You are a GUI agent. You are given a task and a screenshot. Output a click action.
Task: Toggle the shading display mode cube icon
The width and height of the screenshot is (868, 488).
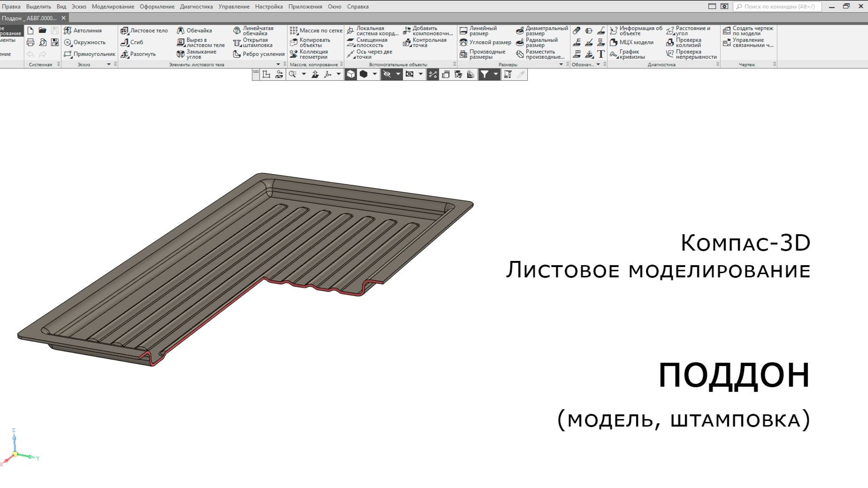click(351, 74)
